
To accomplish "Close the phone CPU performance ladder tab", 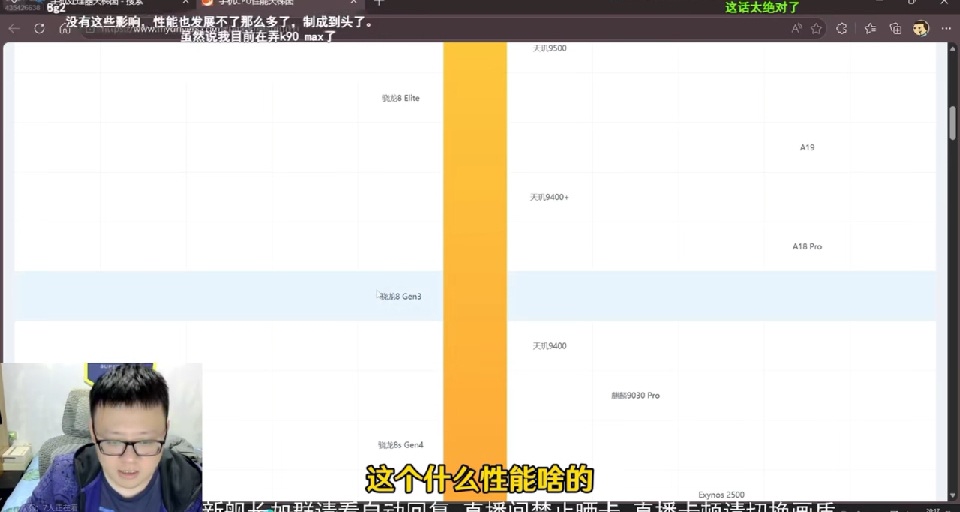I will pos(353,2).
